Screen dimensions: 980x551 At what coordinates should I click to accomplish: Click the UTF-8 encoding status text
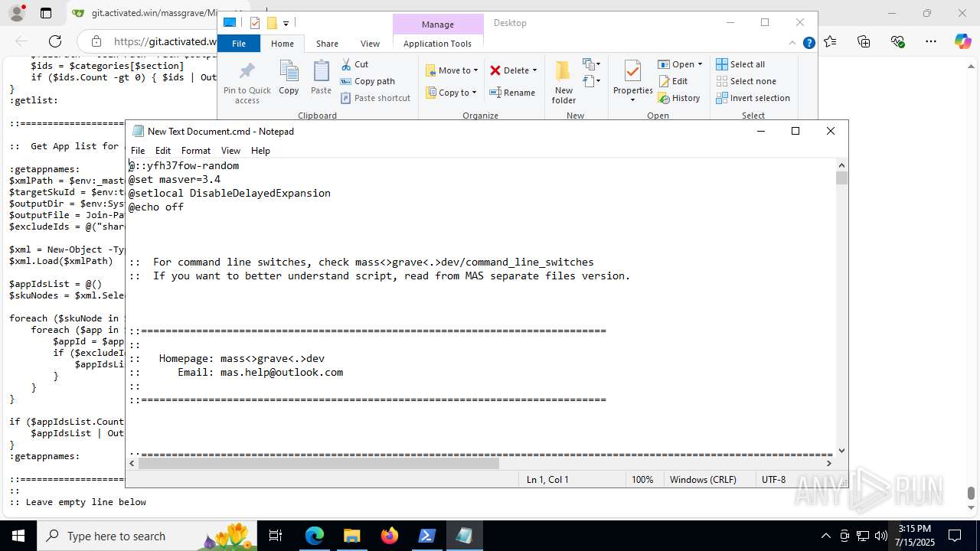click(773, 479)
